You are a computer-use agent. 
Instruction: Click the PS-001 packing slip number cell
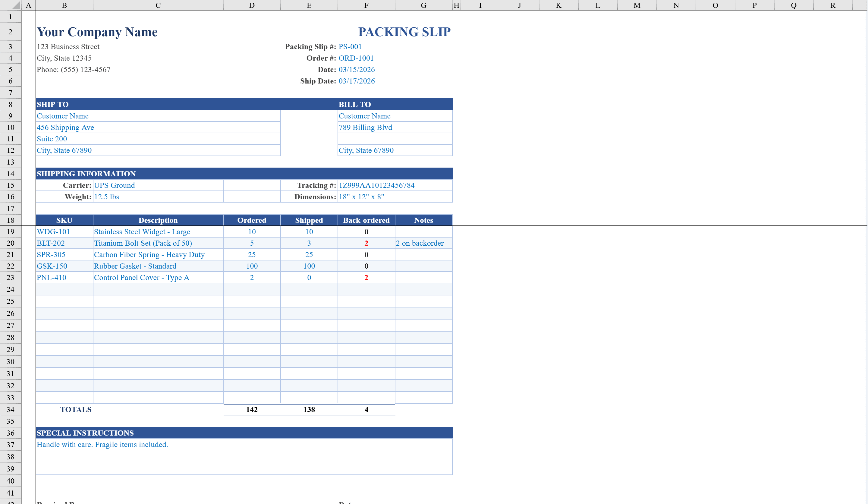(350, 46)
